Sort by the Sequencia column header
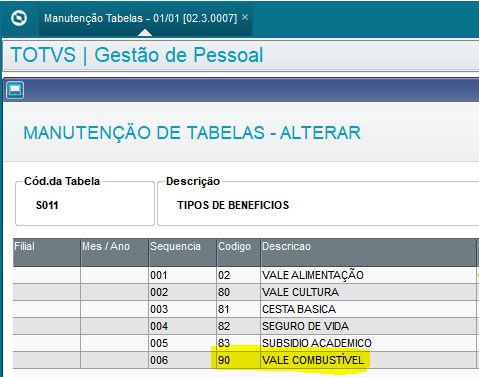The image size is (479, 377). 182,252
